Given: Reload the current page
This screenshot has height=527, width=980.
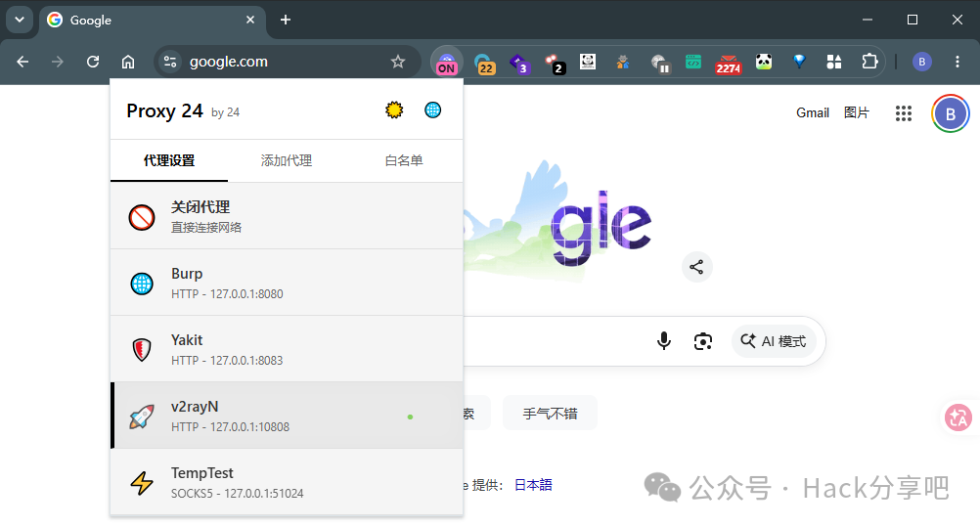Looking at the screenshot, I should [x=93, y=62].
